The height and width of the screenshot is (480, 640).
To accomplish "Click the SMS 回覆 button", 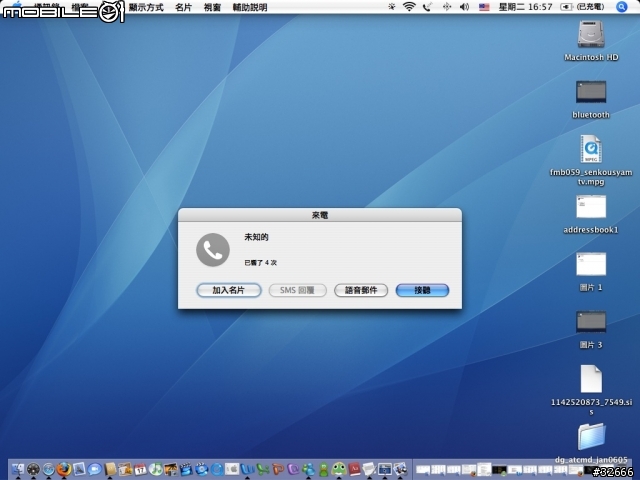I will pos(298,290).
